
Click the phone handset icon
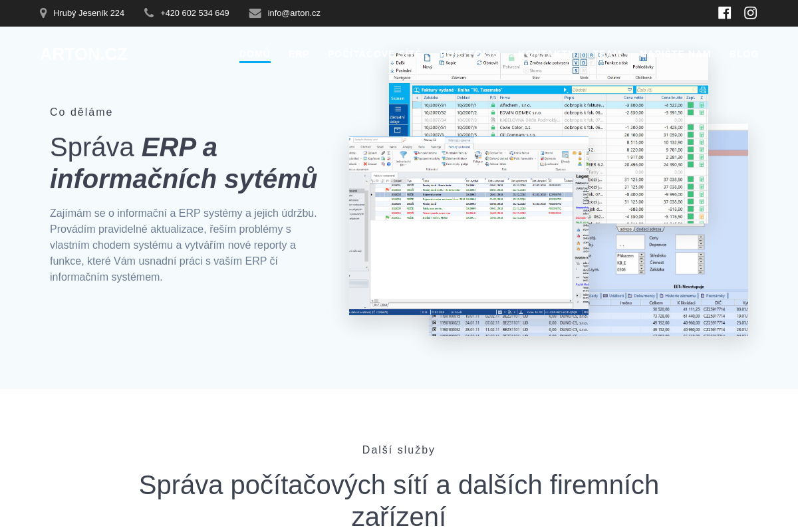(149, 13)
